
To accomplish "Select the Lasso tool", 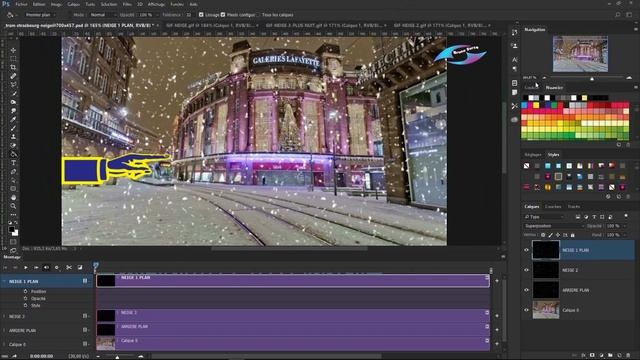I will tap(13, 85).
